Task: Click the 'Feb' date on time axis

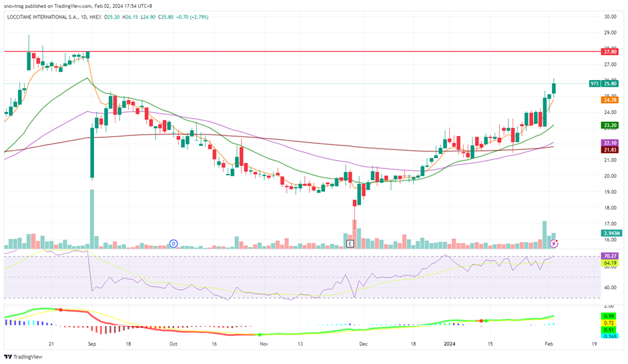Action: click(549, 344)
